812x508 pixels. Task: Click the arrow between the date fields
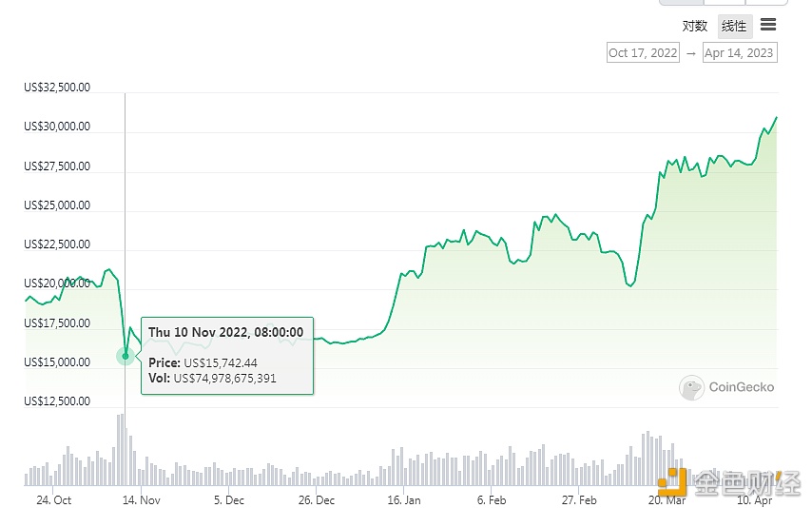[x=690, y=53]
